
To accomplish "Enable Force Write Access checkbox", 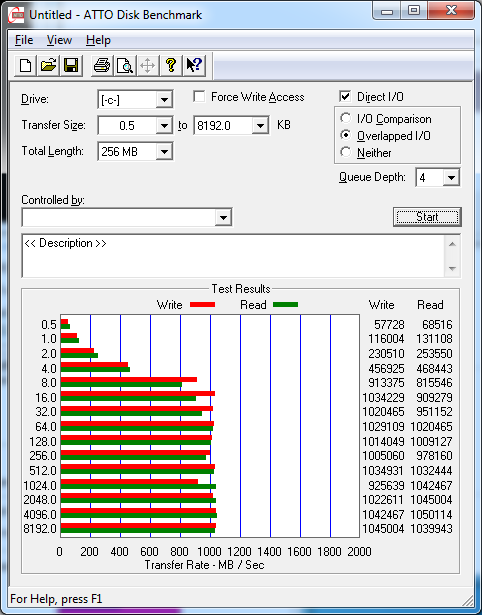I will [x=199, y=96].
